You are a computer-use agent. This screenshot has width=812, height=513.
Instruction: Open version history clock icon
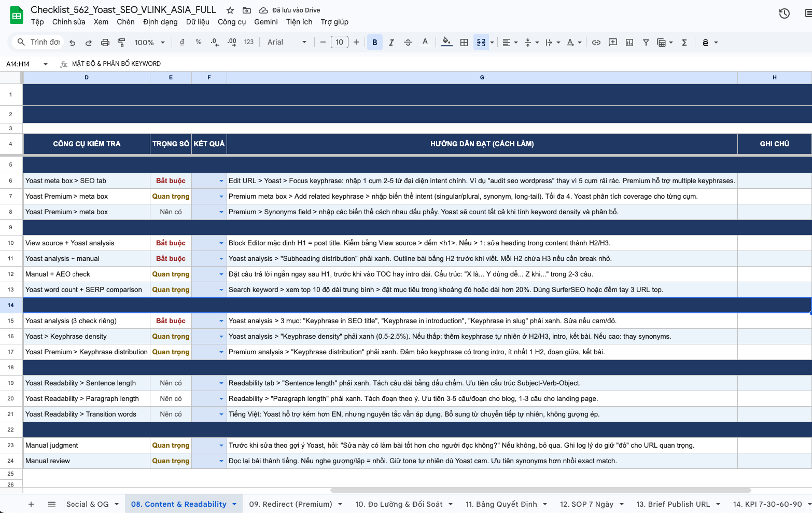(785, 13)
